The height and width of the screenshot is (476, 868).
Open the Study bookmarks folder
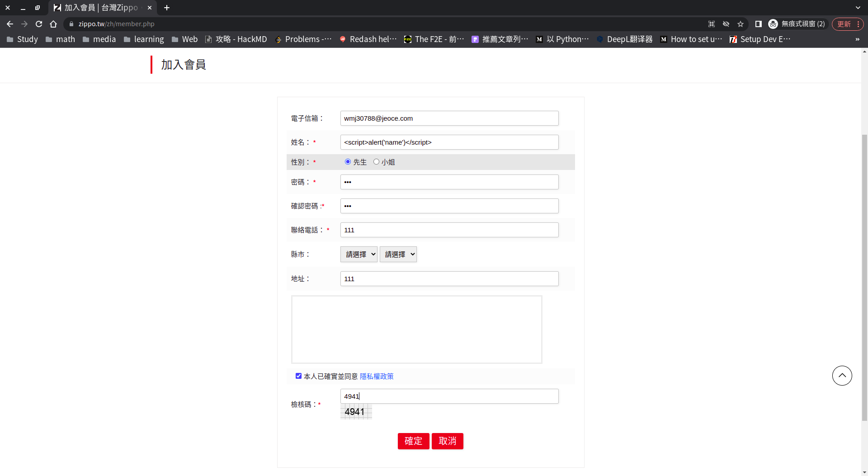coord(22,39)
